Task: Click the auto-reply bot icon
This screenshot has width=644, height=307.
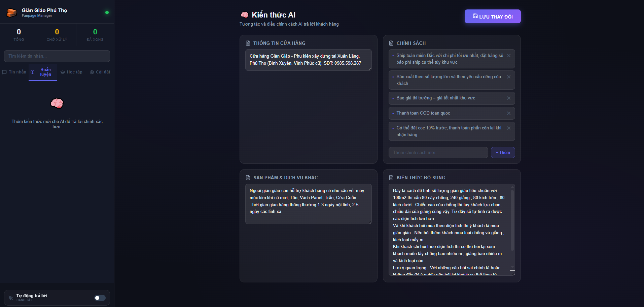Action: click(x=11, y=298)
